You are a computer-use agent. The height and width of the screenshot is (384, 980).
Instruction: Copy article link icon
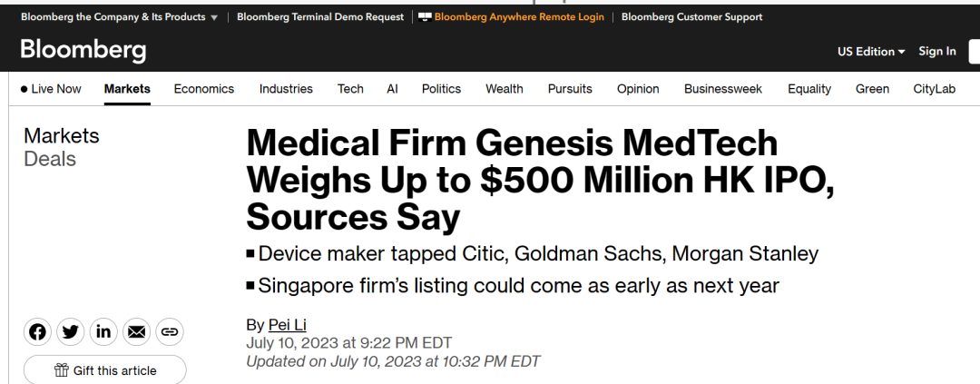click(x=169, y=332)
